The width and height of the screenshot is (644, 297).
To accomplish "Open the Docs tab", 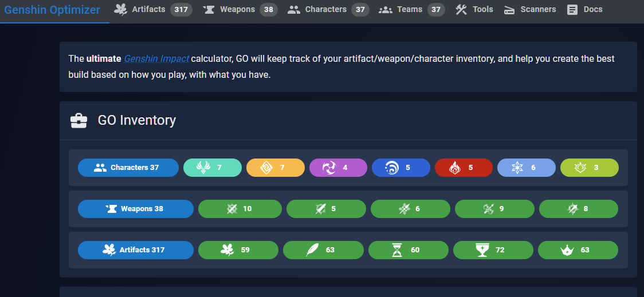I will pyautogui.click(x=585, y=9).
